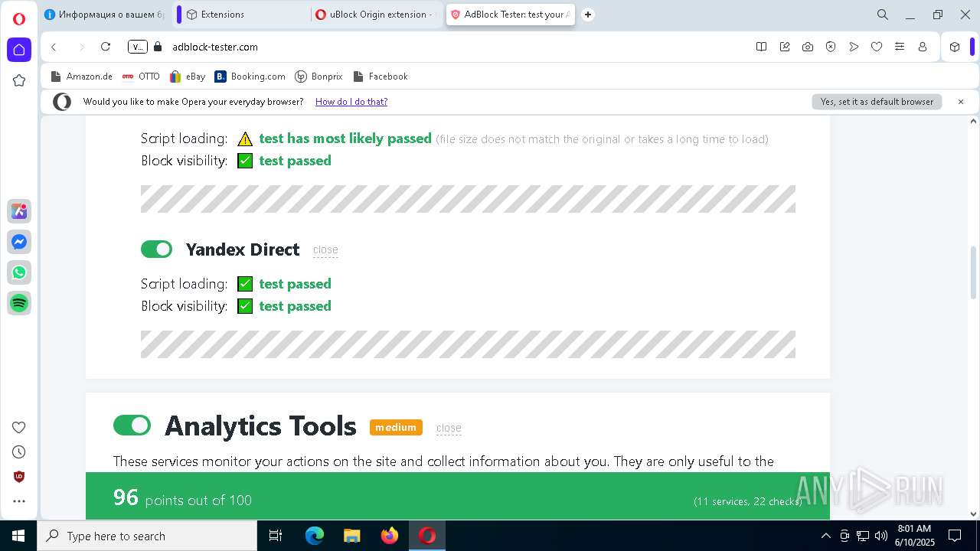Click the 'How do I do that?' link
The height and width of the screenshot is (551, 980).
[351, 102]
